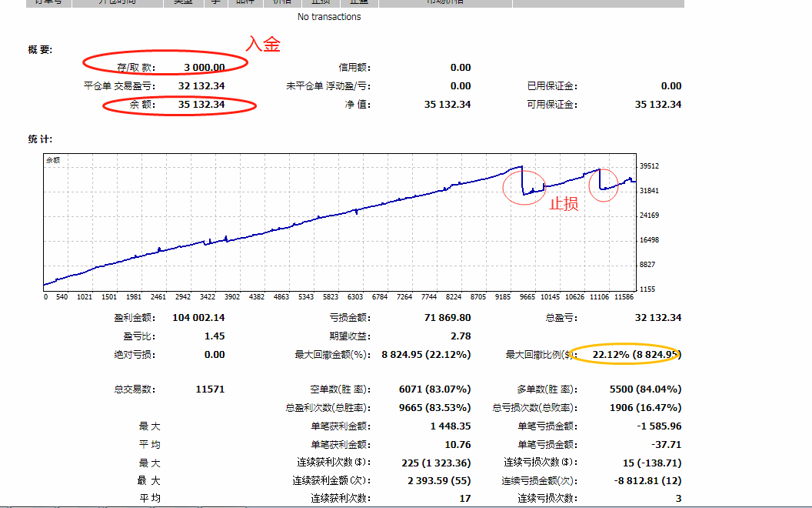The image size is (812, 508).
Task: Click the 已用保证金 label
Action: coord(552,86)
